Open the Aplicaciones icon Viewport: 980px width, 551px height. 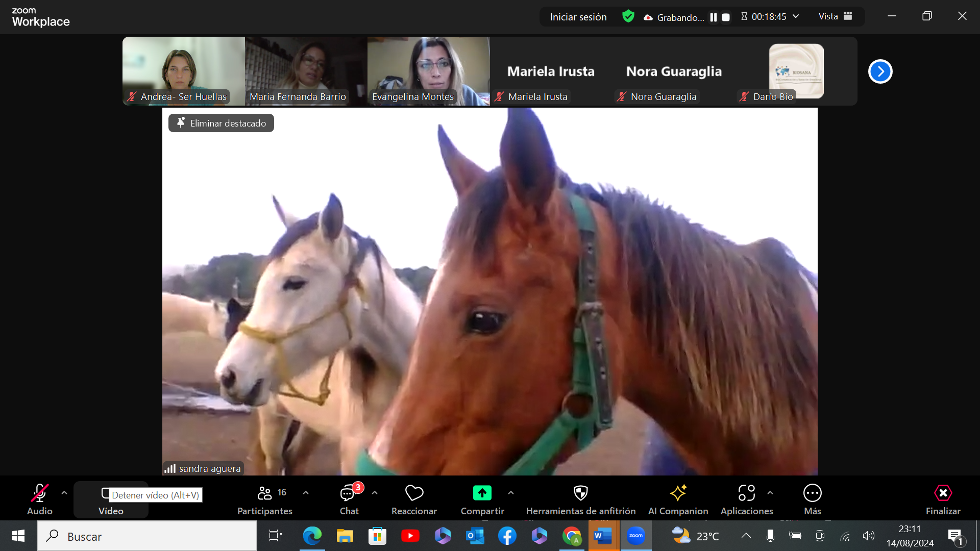click(x=746, y=493)
